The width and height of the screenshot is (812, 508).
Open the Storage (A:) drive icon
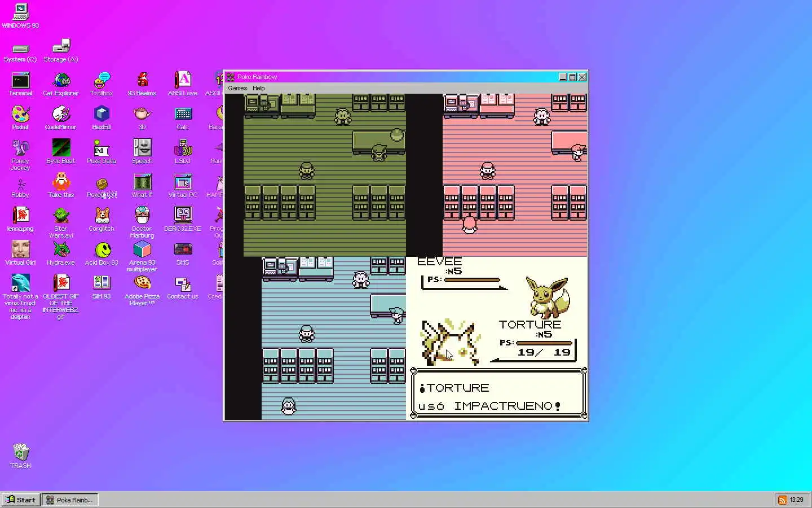click(61, 51)
